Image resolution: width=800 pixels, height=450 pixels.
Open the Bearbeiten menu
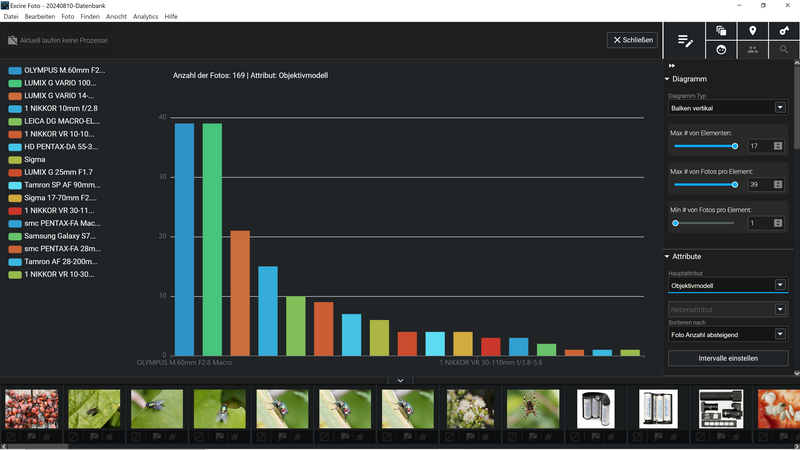coord(39,17)
